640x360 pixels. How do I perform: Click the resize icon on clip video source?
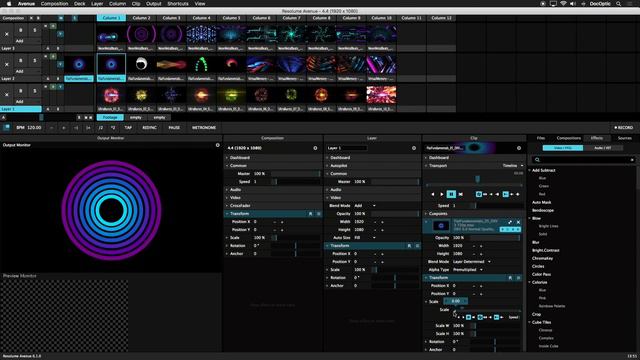click(510, 222)
